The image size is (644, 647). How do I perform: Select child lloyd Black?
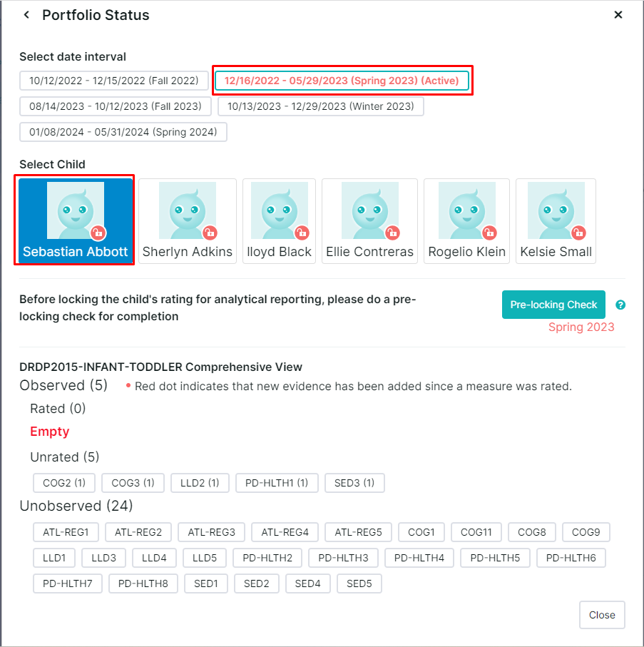coord(279,221)
